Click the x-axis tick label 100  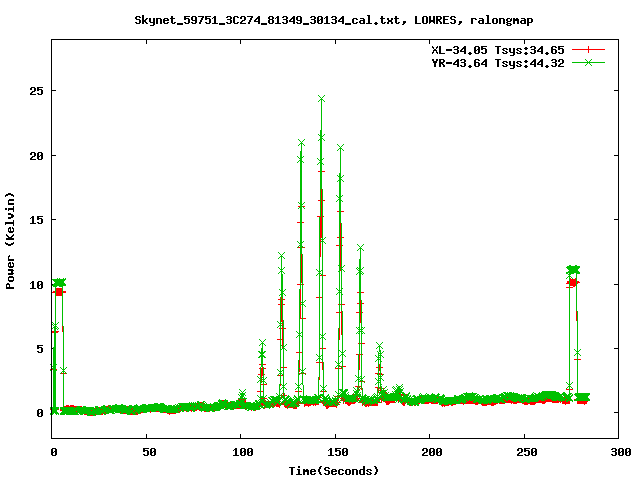point(242,452)
